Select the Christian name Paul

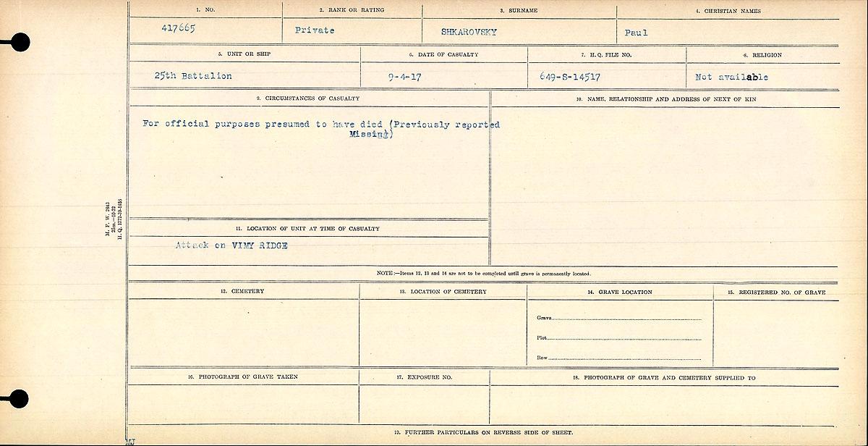tap(637, 33)
